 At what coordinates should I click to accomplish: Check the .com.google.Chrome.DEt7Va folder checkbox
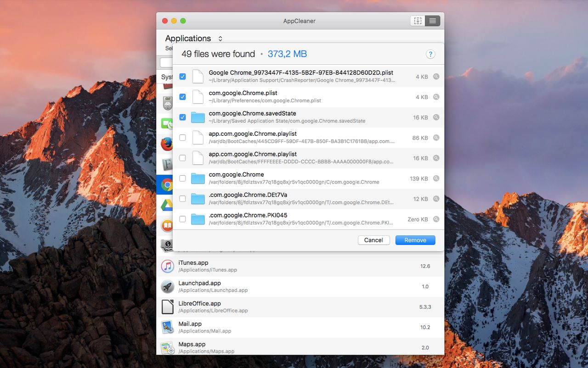pos(182,199)
